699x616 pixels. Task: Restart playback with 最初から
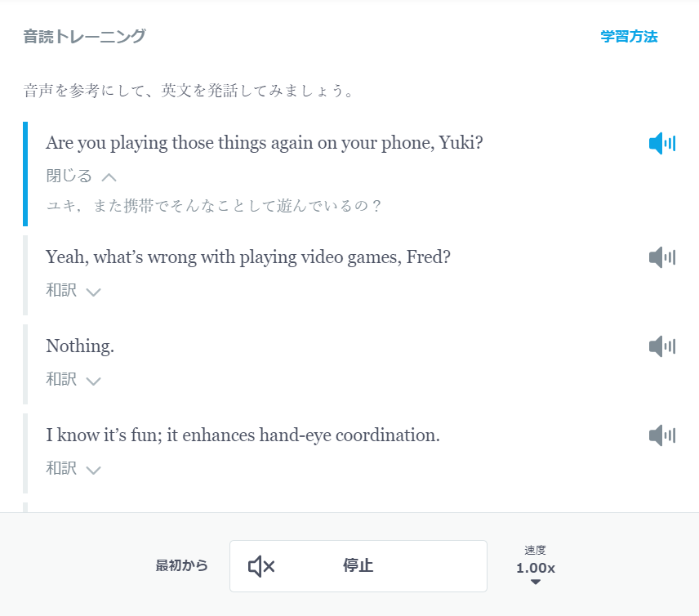pos(181,565)
